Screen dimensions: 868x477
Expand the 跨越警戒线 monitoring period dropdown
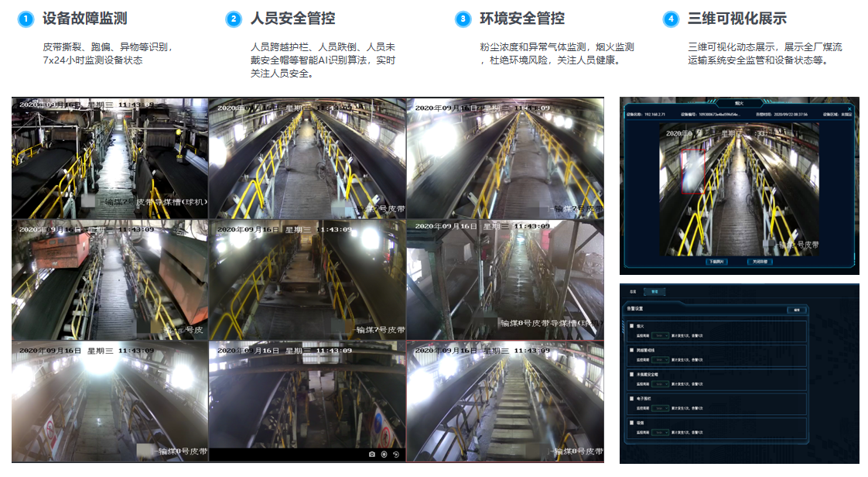pos(660,359)
